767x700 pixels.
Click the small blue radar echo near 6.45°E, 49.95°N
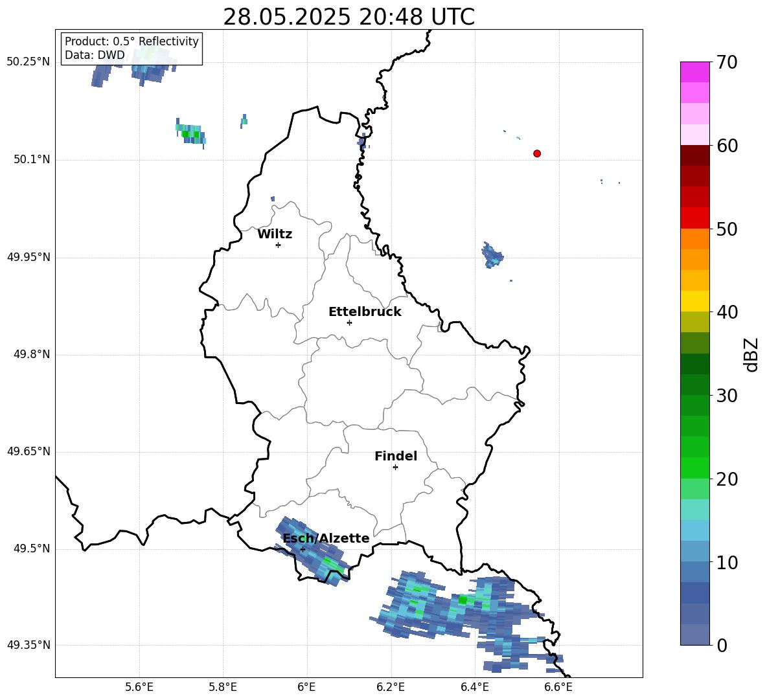pyautogui.click(x=492, y=255)
